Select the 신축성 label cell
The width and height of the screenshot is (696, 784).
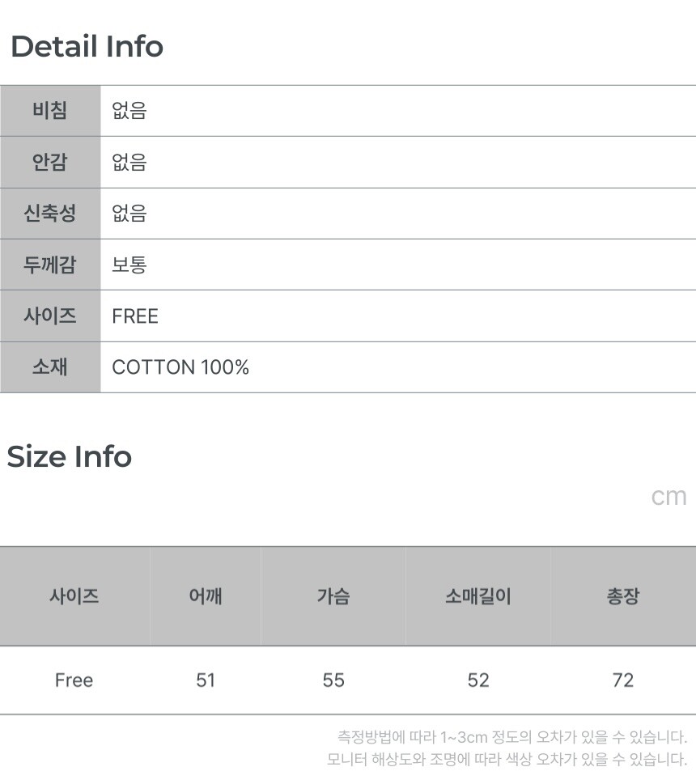pos(50,214)
